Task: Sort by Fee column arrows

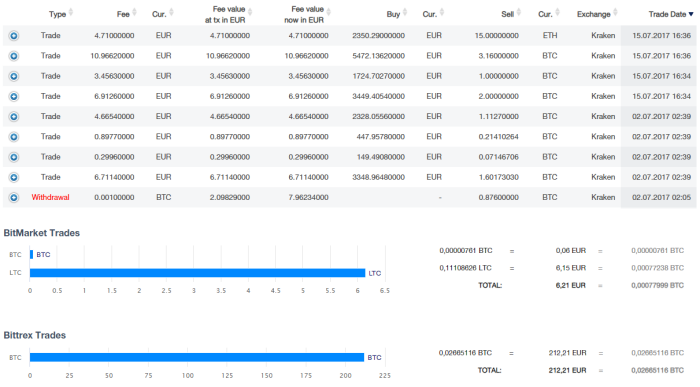Action: pyautogui.click(x=126, y=14)
